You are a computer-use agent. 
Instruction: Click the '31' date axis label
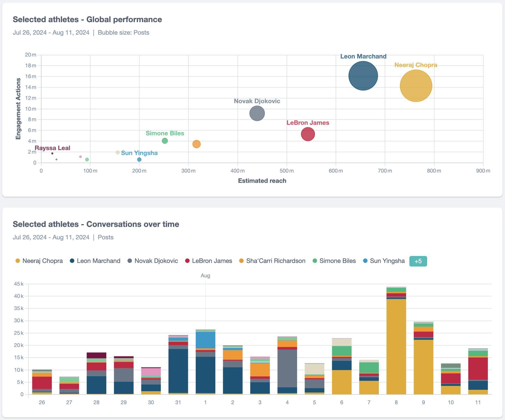coord(178,402)
